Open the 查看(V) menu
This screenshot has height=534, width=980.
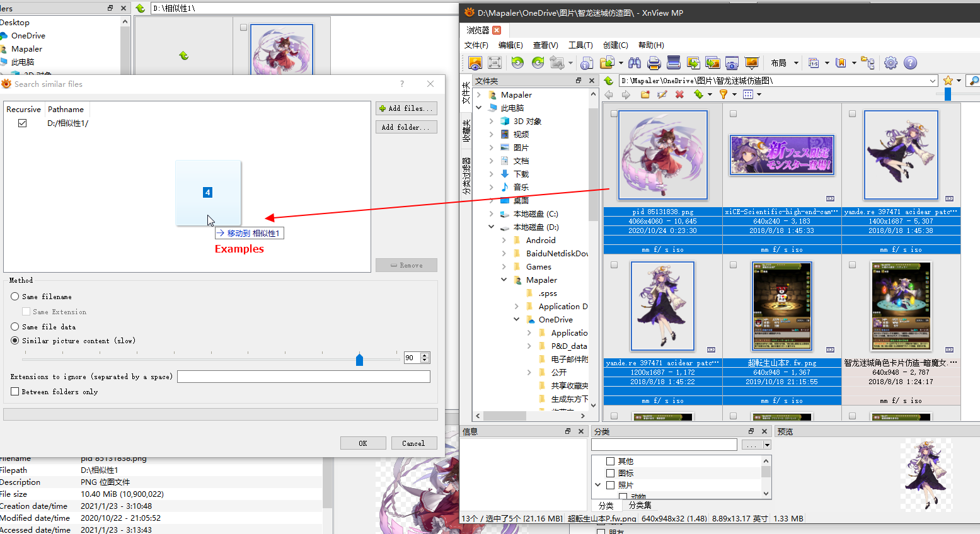546,45
